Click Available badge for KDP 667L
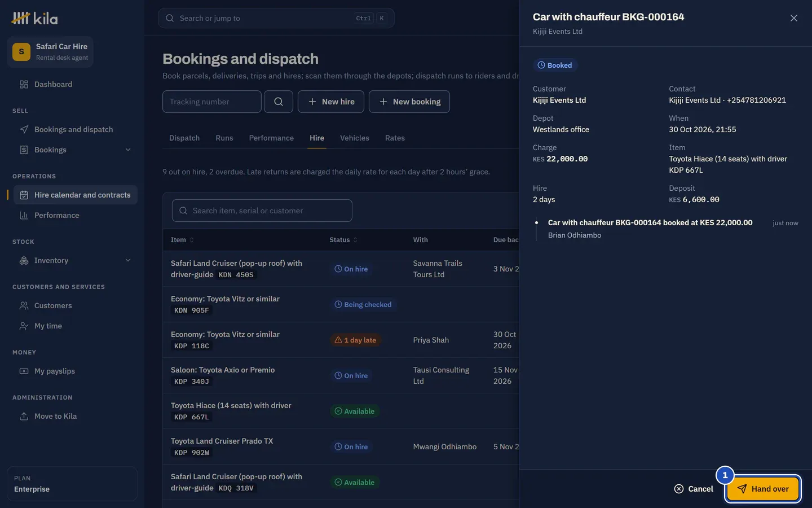The image size is (812, 508). pyautogui.click(x=355, y=411)
